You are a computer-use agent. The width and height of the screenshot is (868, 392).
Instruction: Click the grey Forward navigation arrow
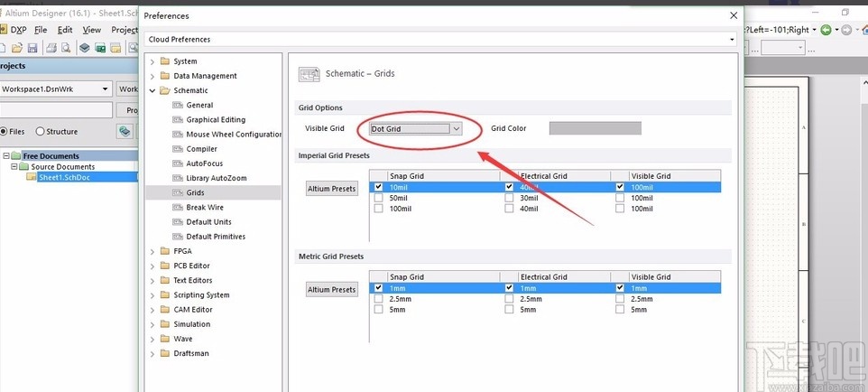(846, 30)
